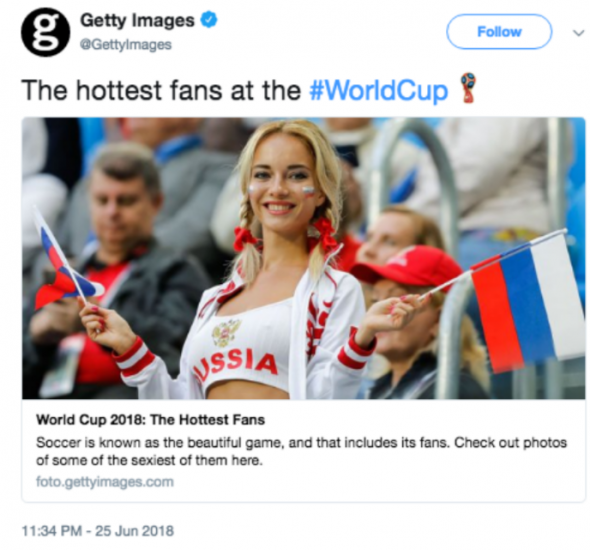Visit the foto.gettyimages.com link
This screenshot has width=590, height=550.
click(105, 482)
